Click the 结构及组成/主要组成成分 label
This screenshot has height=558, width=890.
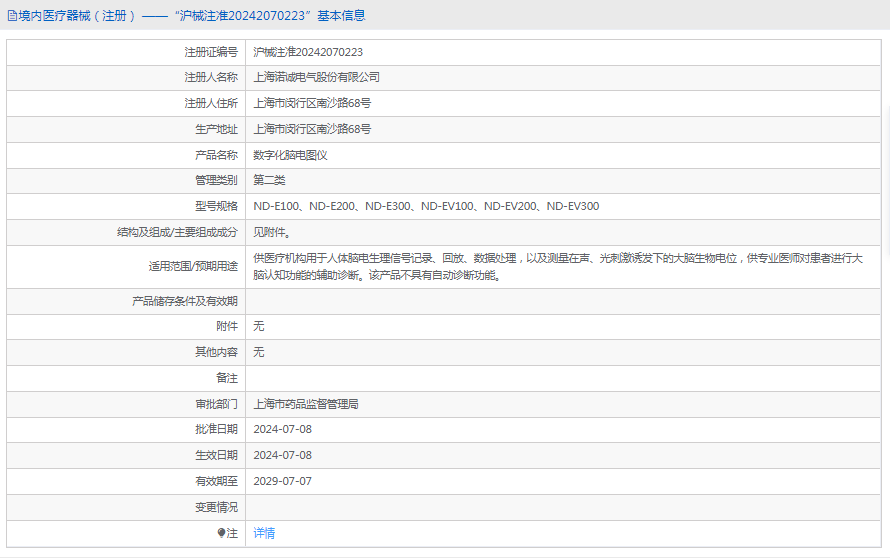(x=177, y=232)
